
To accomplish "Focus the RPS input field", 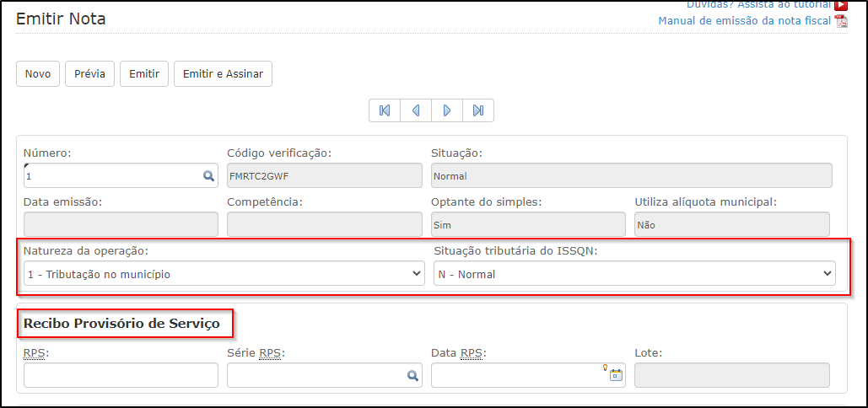I will pos(121,375).
